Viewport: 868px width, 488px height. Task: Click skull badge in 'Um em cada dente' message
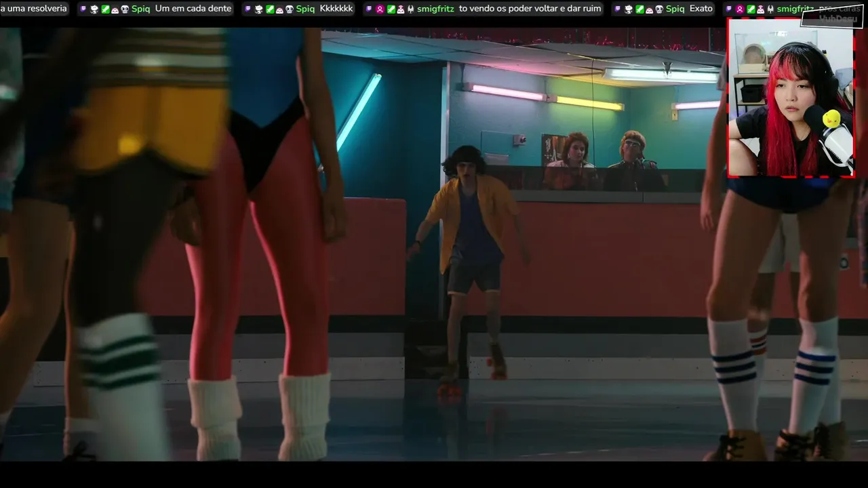125,9
